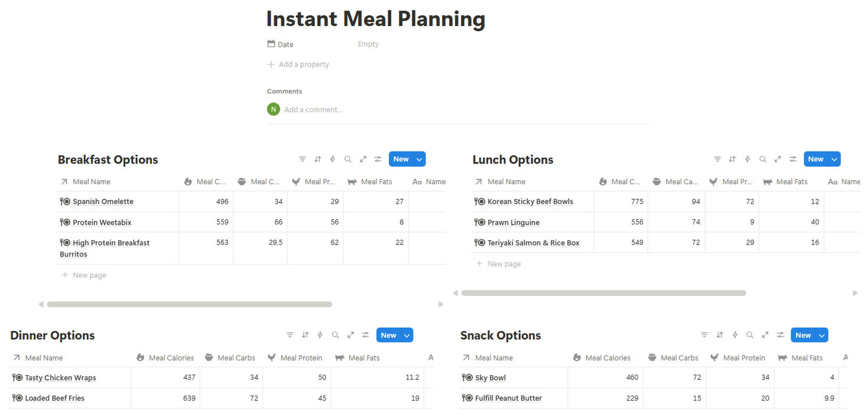Expand Breakfast Options to full page
The image size is (868, 416).
pyautogui.click(x=363, y=159)
